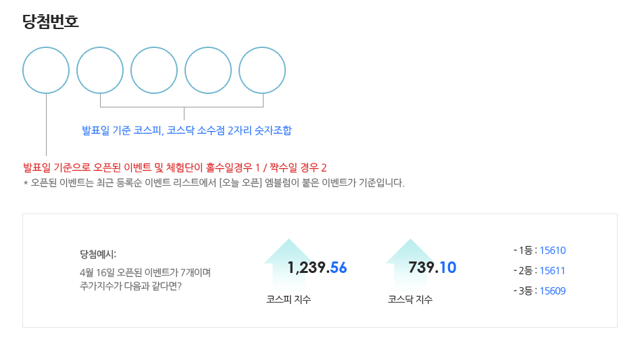Click the blue 코스피, 코스닥 소수점 description
Viewport: 644px width, 352px height.
pyautogui.click(x=187, y=130)
